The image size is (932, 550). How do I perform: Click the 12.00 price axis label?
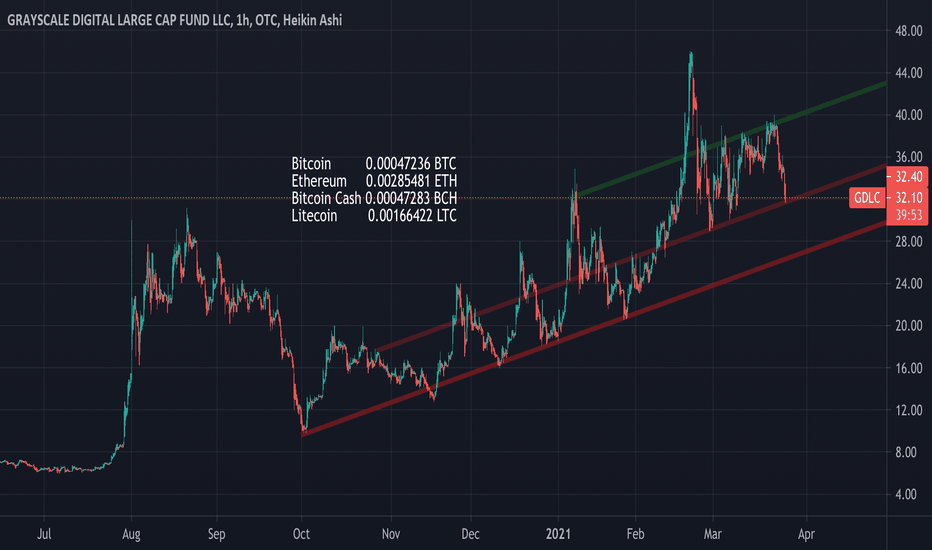pyautogui.click(x=908, y=410)
